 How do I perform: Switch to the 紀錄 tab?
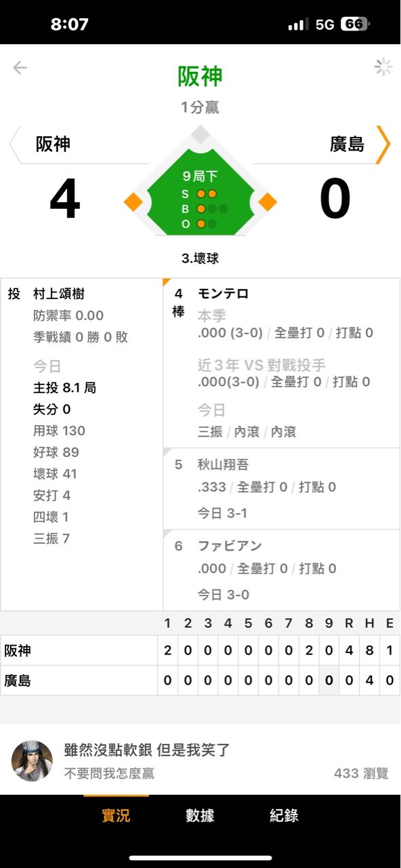tap(284, 816)
